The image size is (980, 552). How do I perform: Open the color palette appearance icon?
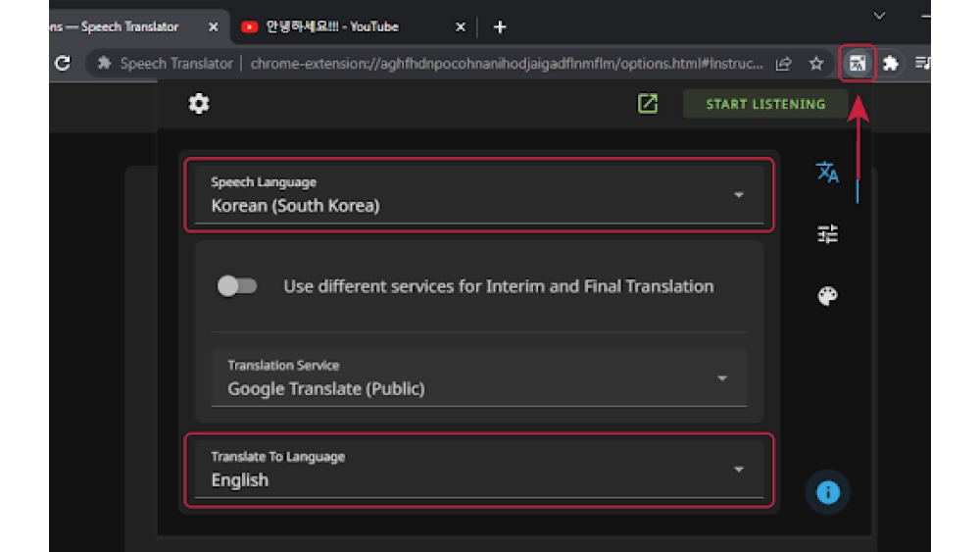click(827, 296)
